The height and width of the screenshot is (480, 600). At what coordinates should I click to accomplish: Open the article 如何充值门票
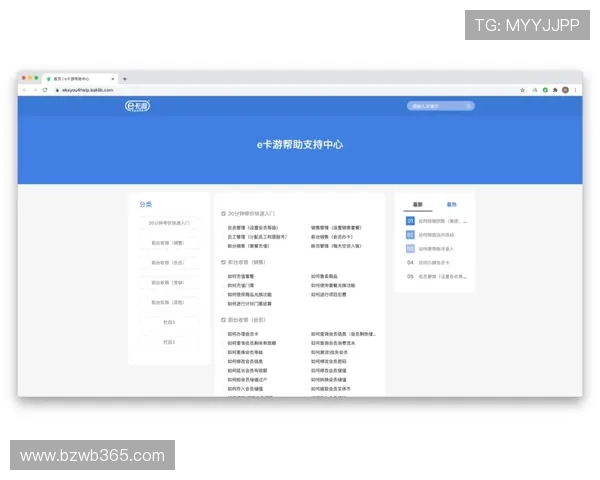[241, 286]
